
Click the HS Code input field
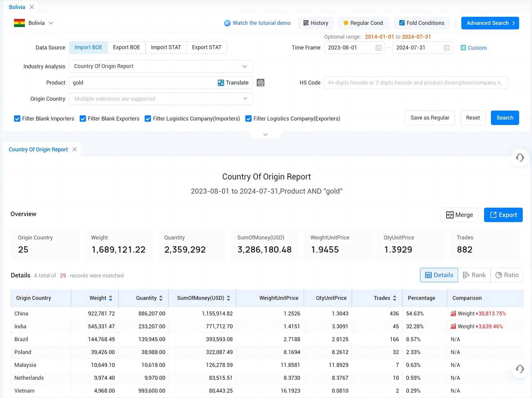point(416,83)
